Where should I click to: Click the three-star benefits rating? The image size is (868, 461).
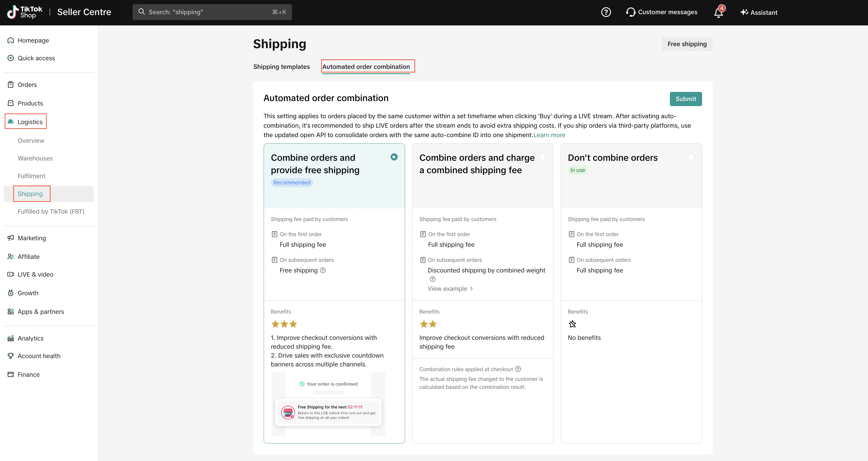pos(284,324)
